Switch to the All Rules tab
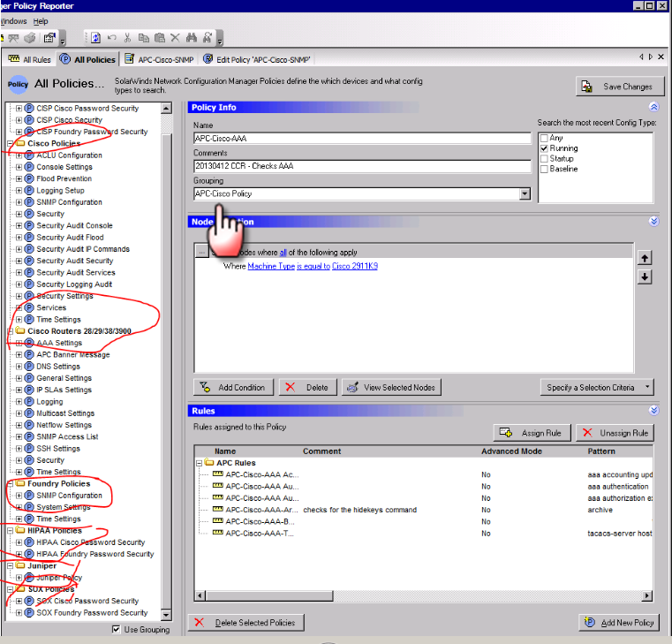 [x=29, y=59]
